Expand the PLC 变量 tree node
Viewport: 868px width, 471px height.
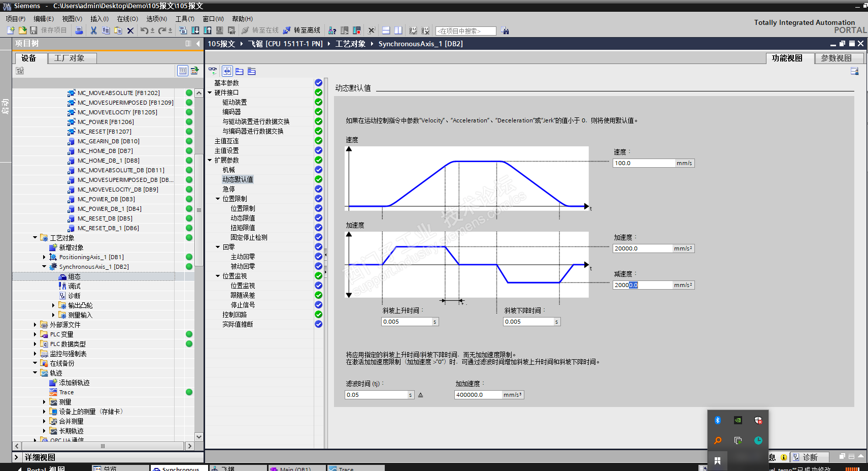(35, 334)
